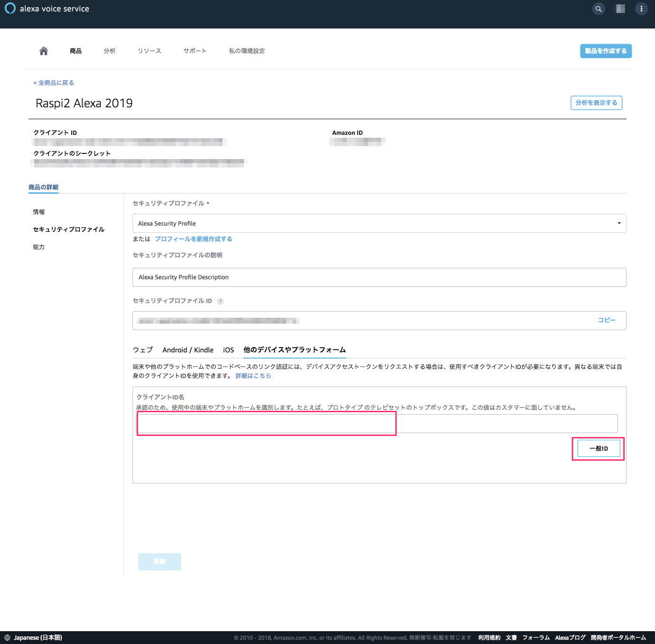Switch to the iOS tab
The width and height of the screenshot is (655, 644).
(228, 350)
